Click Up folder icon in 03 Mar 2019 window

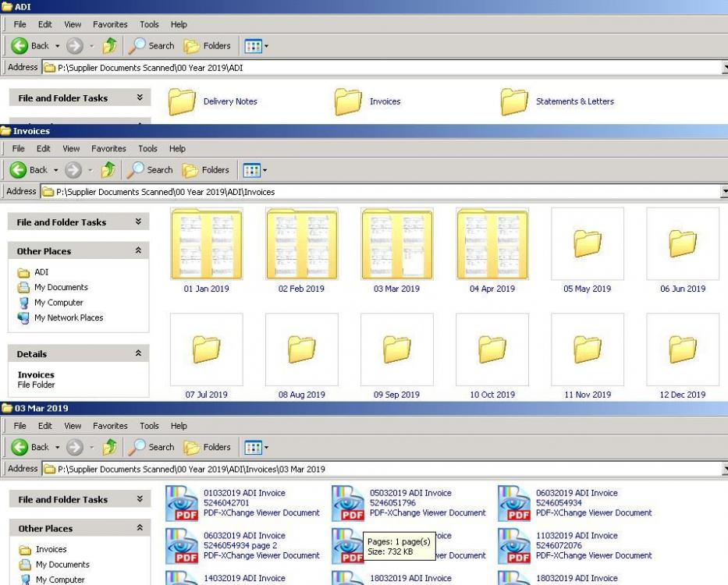109,447
